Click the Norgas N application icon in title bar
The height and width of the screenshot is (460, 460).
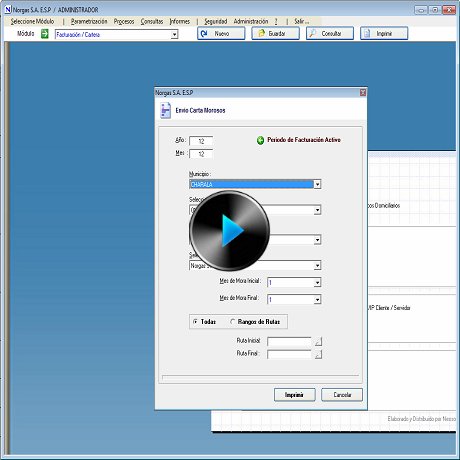tap(8, 10)
